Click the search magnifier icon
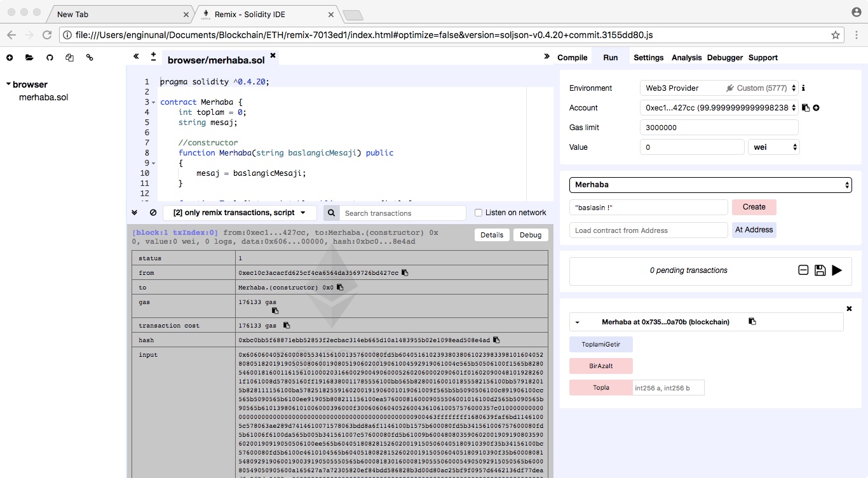 click(331, 213)
